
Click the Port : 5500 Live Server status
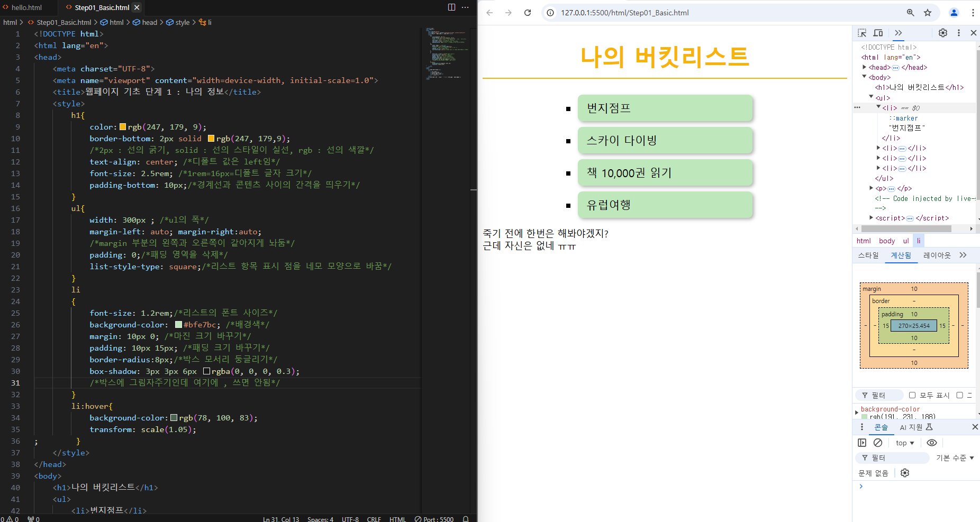(434, 519)
